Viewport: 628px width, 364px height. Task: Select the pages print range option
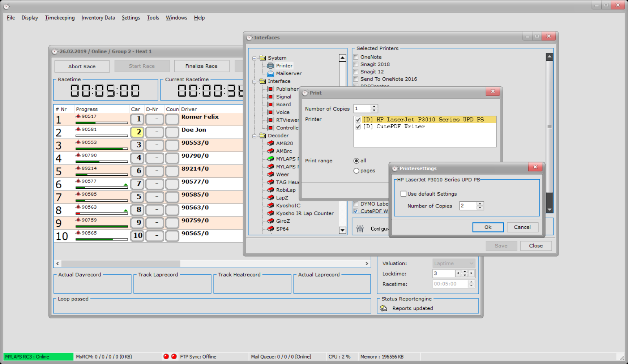click(x=356, y=171)
